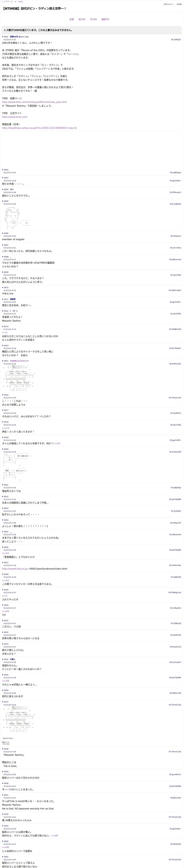Screen dimensions: 186x868
Task: Expand the ▼ menu of post 0026
Action: pyautogui.click(x=3, y=547)
